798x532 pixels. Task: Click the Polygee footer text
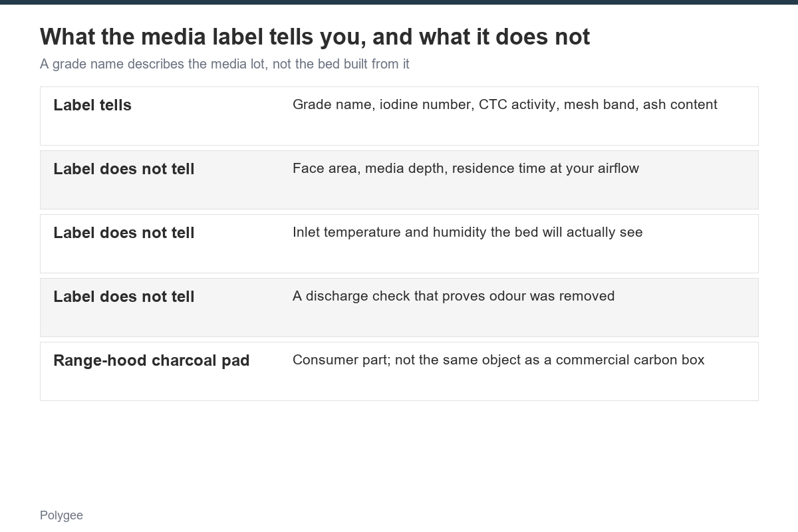tap(61, 515)
